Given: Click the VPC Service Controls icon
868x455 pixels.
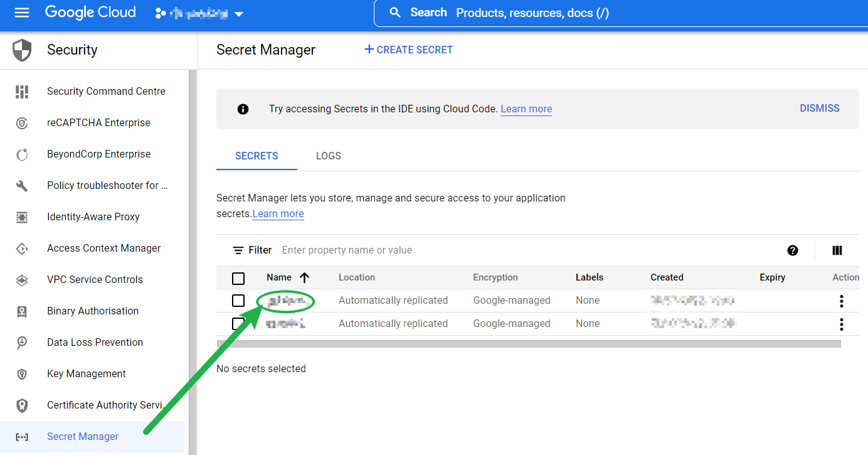Looking at the screenshot, I should (22, 280).
